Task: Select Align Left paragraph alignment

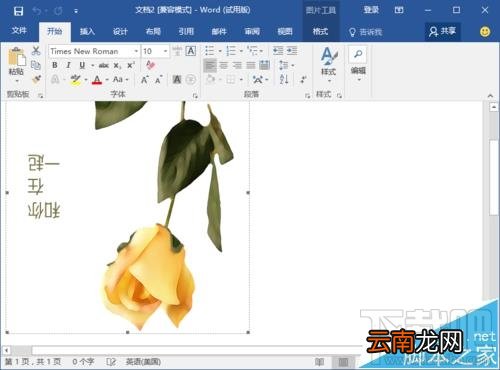Action: (210, 66)
